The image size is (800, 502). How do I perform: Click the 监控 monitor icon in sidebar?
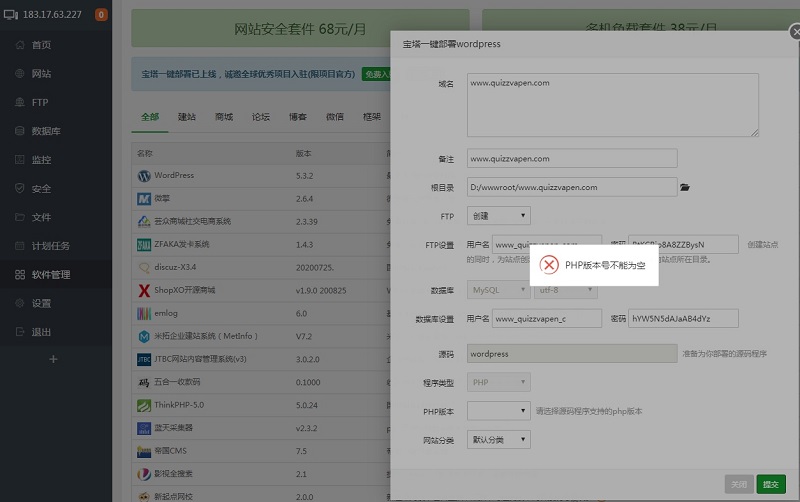20,160
